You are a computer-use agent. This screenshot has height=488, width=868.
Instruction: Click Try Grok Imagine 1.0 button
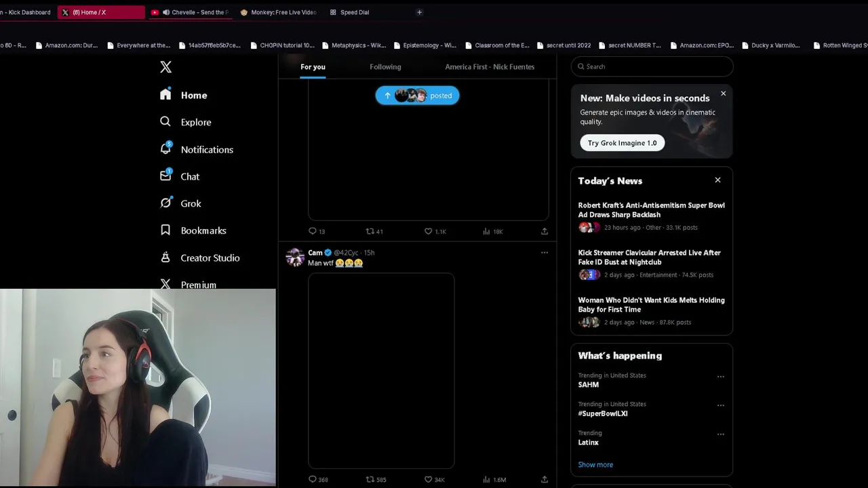[622, 143]
